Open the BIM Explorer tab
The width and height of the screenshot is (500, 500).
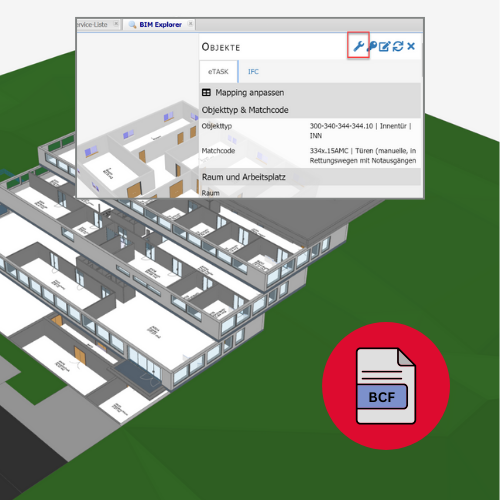pos(160,25)
